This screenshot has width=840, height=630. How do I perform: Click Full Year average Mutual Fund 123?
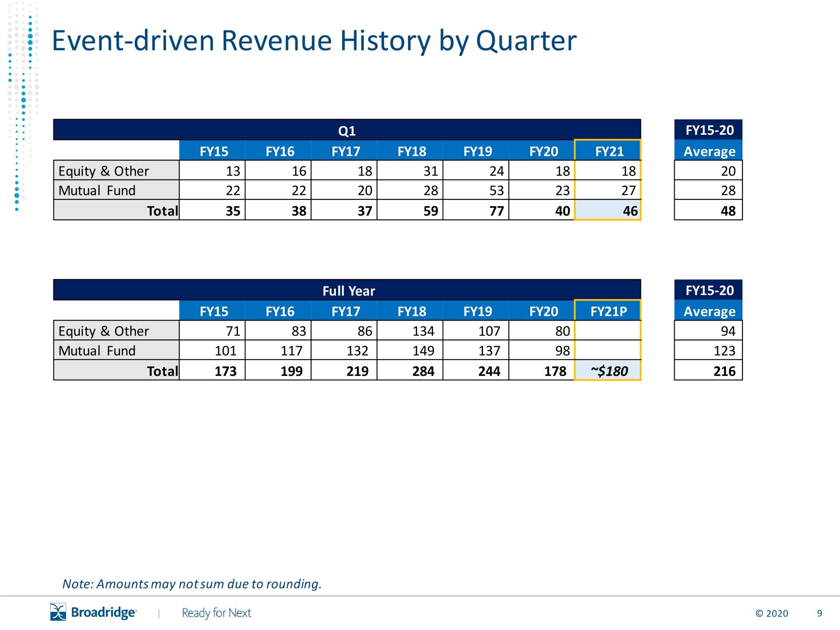coord(708,350)
